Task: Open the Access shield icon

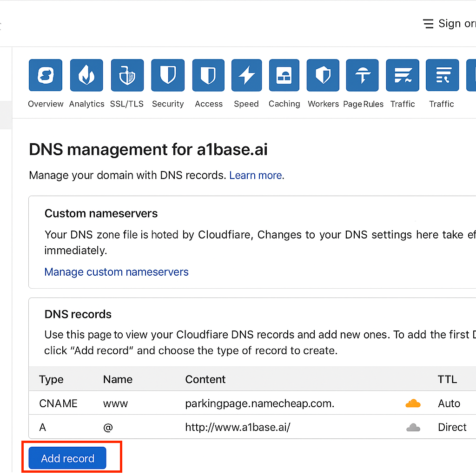Action: click(x=209, y=75)
